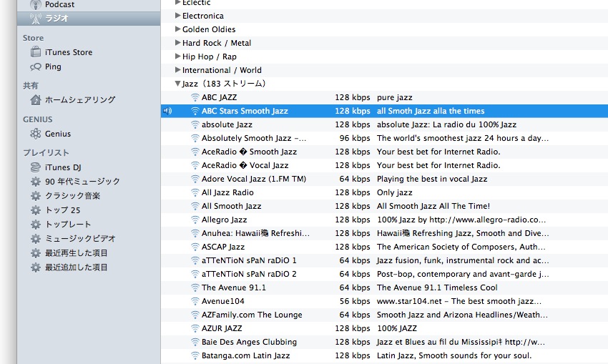Click the iTunes Store bag icon
The height and width of the screenshot is (364, 608).
[x=36, y=51]
